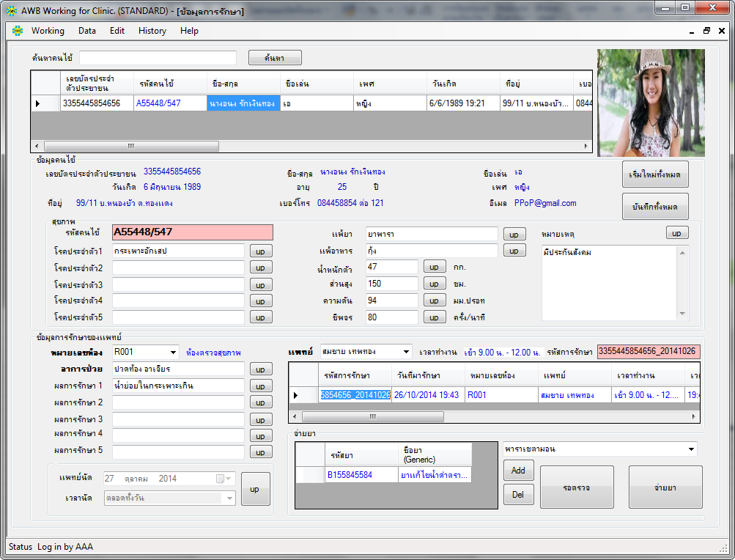Click the child window icon beside Working menu
This screenshot has width=735, height=560.
[16, 31]
